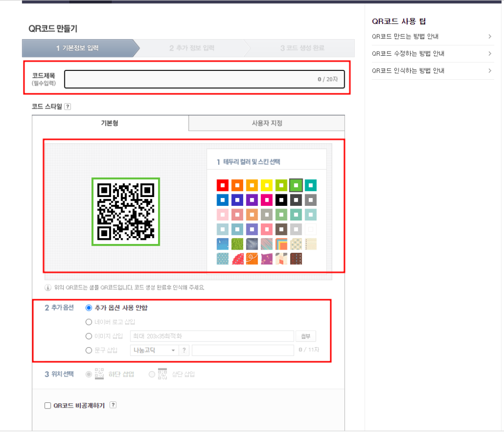
Task: Select the brown border color swatch
Action: click(281, 229)
